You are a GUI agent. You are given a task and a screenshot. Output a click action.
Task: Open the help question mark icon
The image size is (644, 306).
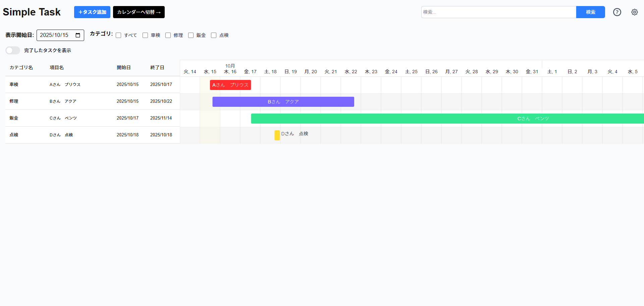point(617,12)
